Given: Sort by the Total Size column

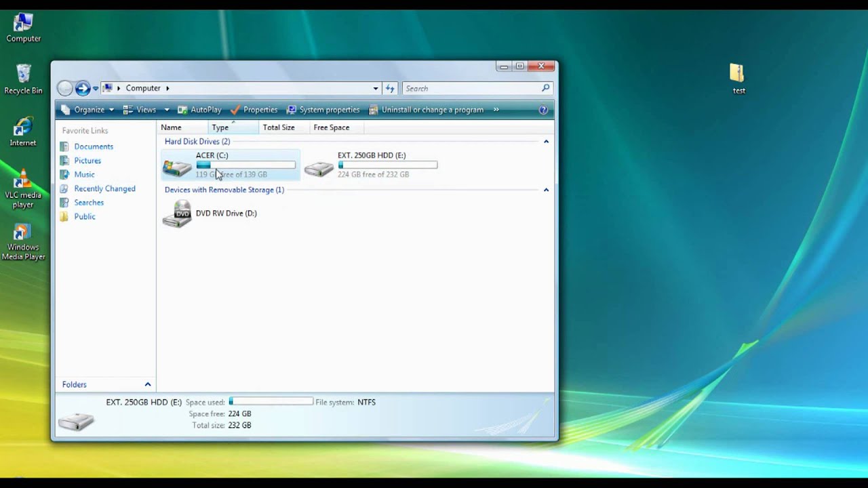Looking at the screenshot, I should (283, 127).
